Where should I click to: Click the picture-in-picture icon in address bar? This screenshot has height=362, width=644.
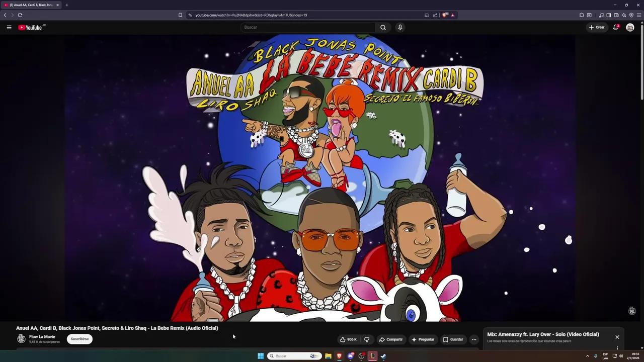pos(427,15)
